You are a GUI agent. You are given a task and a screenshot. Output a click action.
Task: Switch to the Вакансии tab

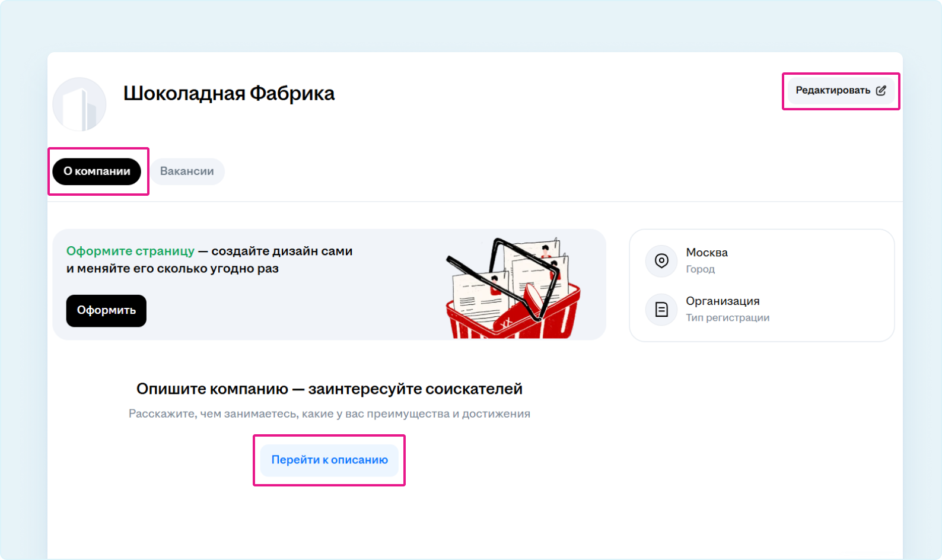(187, 171)
